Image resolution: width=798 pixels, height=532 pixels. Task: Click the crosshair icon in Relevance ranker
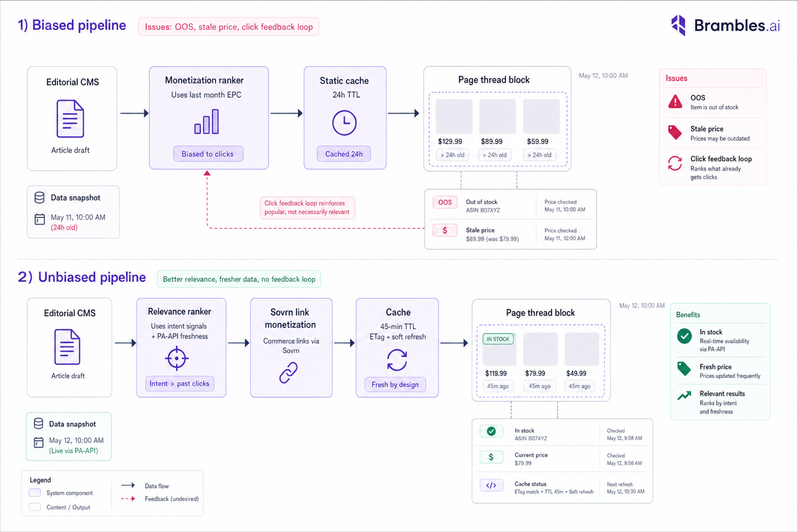(177, 358)
